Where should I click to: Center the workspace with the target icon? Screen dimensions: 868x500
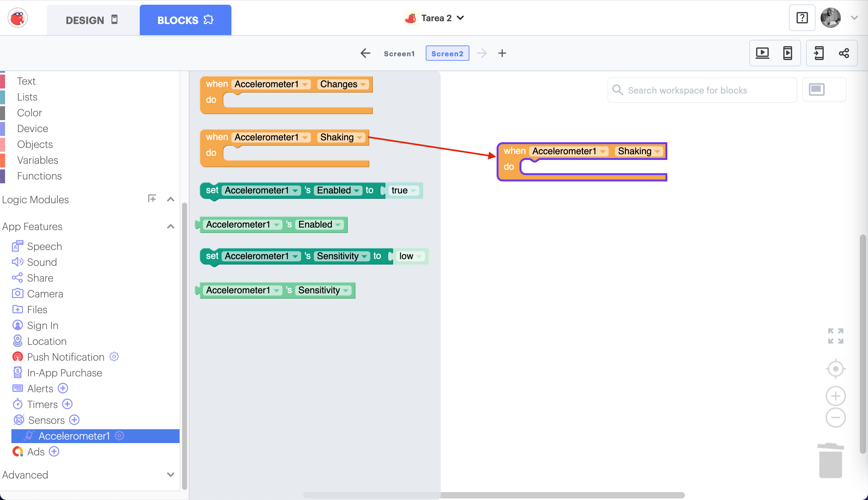pyautogui.click(x=835, y=369)
